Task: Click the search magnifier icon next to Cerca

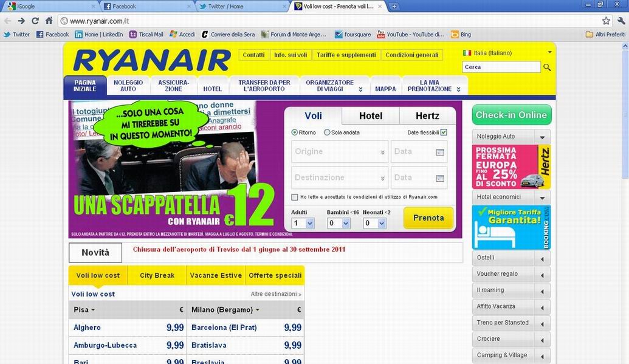Action: pyautogui.click(x=547, y=67)
